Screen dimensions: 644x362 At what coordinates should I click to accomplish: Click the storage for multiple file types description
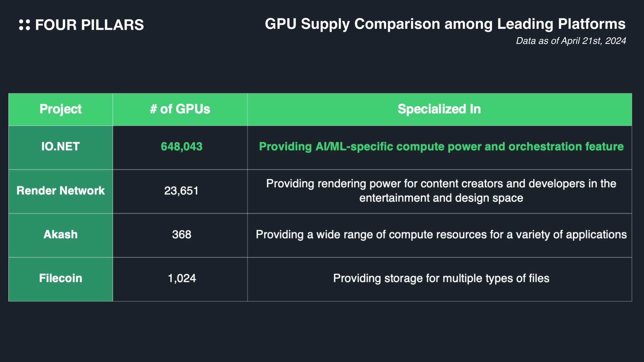tap(441, 279)
